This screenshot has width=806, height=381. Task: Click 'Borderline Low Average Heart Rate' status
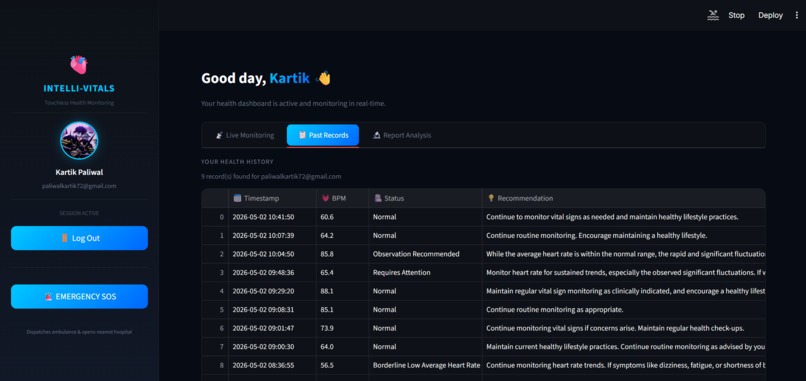click(x=426, y=365)
